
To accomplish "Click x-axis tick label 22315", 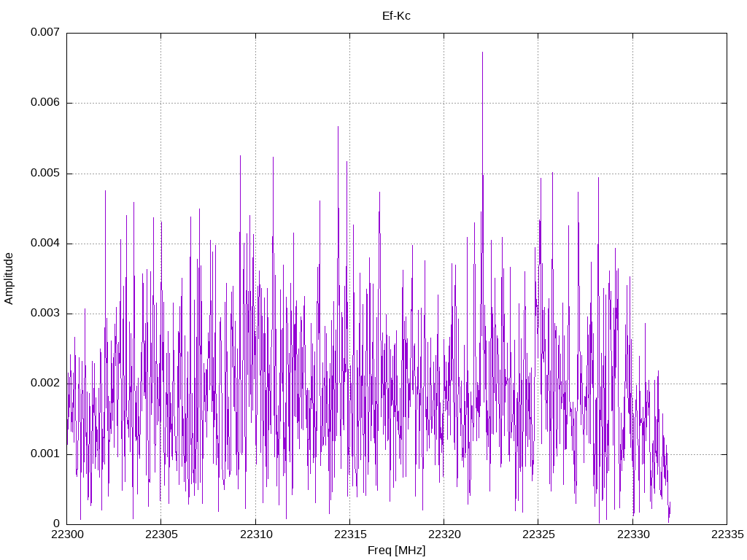I will [349, 534].
